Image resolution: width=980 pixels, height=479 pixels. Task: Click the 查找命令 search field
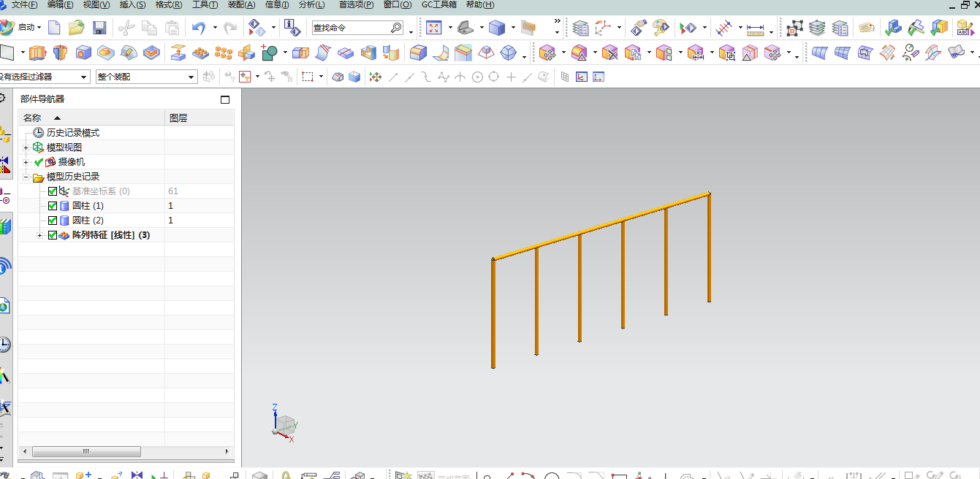pyautogui.click(x=357, y=28)
